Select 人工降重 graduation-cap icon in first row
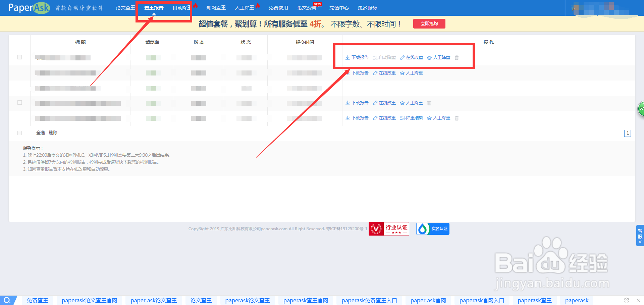This screenshot has height=305, width=644. pyautogui.click(x=429, y=58)
